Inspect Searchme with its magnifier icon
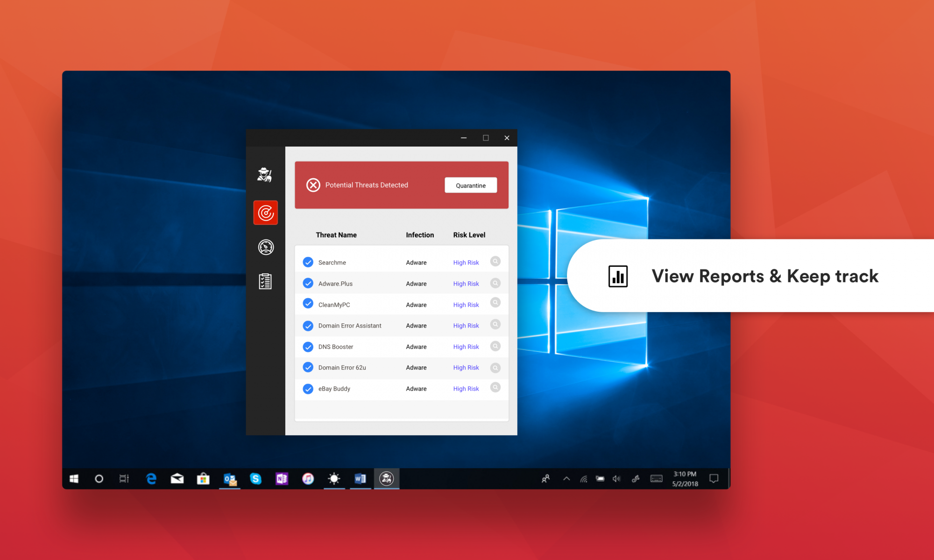 (x=495, y=261)
